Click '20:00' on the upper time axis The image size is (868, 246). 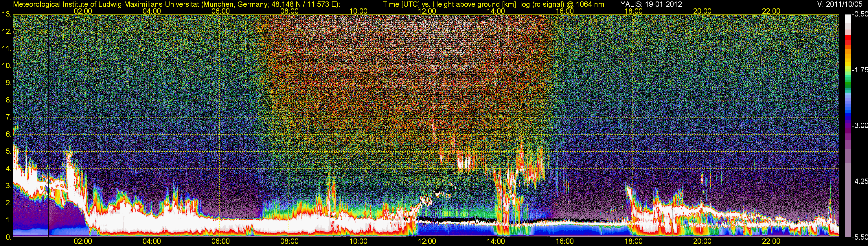702,11
